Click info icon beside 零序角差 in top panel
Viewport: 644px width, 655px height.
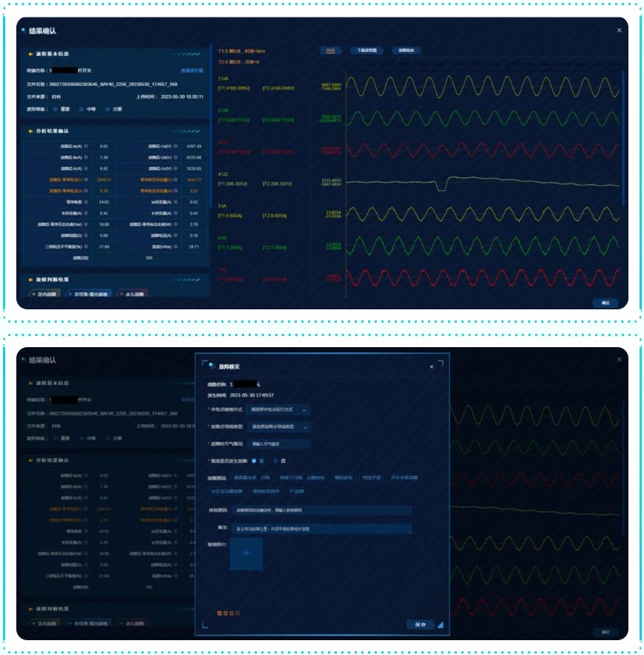tap(86, 202)
